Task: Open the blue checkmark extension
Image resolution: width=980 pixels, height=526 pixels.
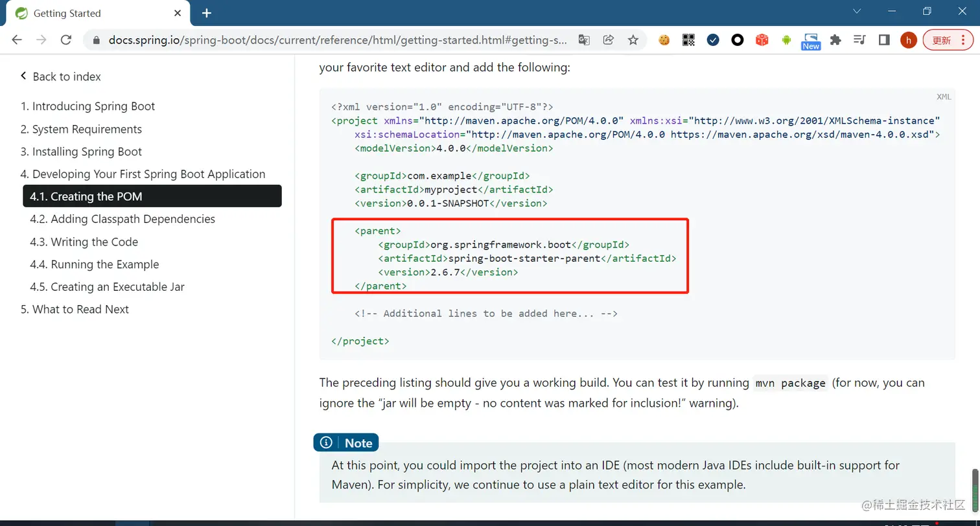Action: click(x=713, y=40)
